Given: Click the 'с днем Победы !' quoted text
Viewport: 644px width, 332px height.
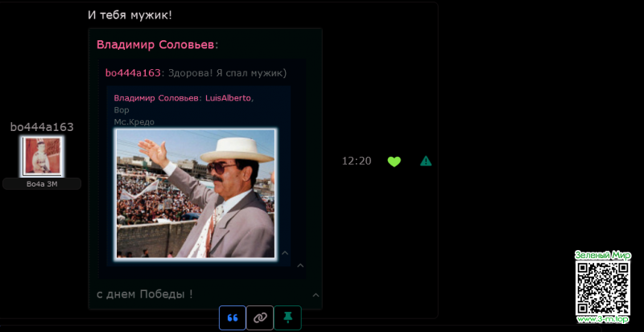Looking at the screenshot, I should point(145,294).
